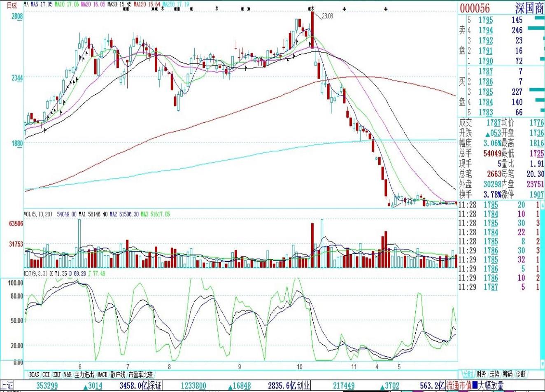Click the stock code 000056

[475, 8]
